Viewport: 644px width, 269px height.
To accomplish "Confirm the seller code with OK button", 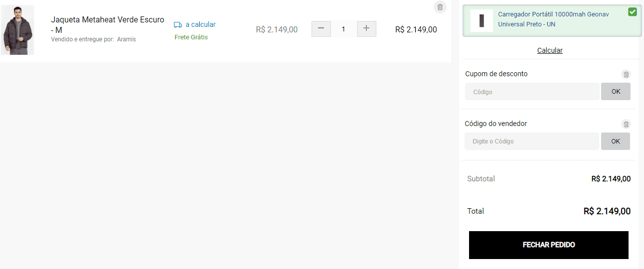I will (x=616, y=141).
